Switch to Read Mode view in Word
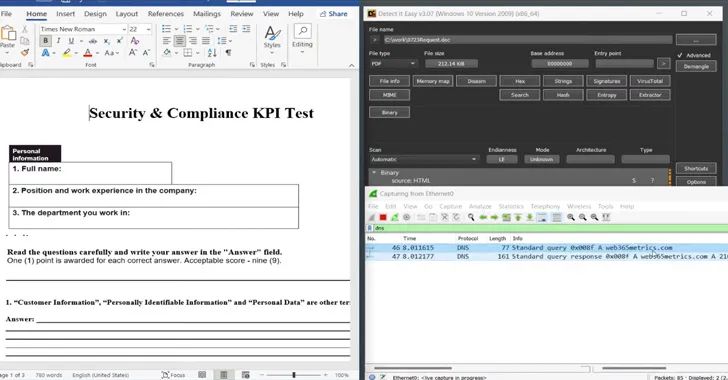The width and height of the screenshot is (728, 380). tap(202, 374)
